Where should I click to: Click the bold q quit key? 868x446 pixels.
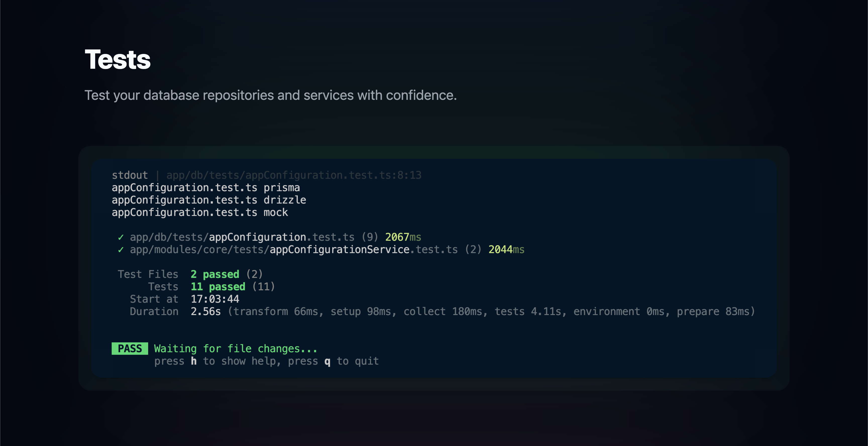[327, 361]
